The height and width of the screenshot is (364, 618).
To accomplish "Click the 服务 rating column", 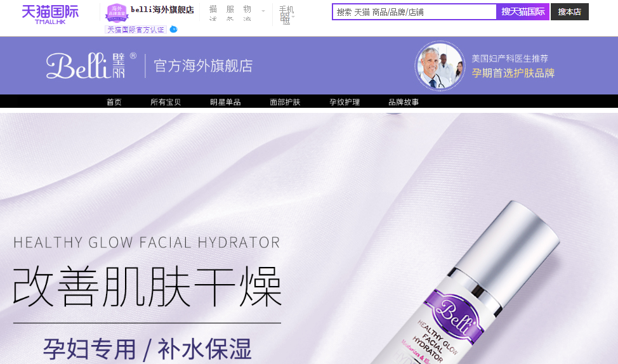I will [230, 13].
